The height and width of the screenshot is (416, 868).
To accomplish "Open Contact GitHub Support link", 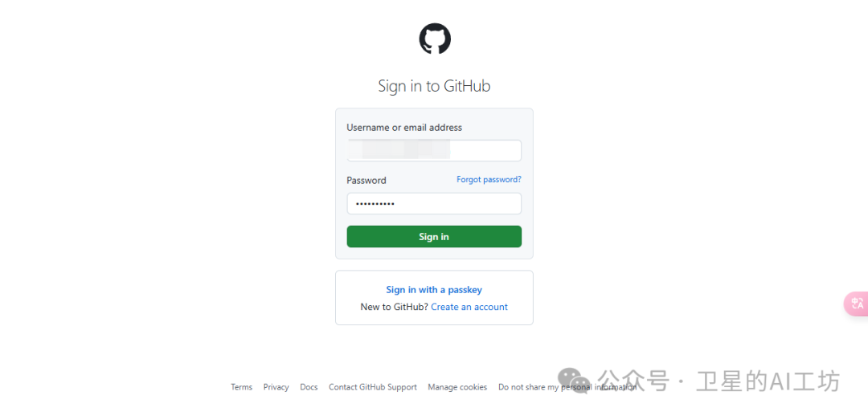I will (373, 387).
